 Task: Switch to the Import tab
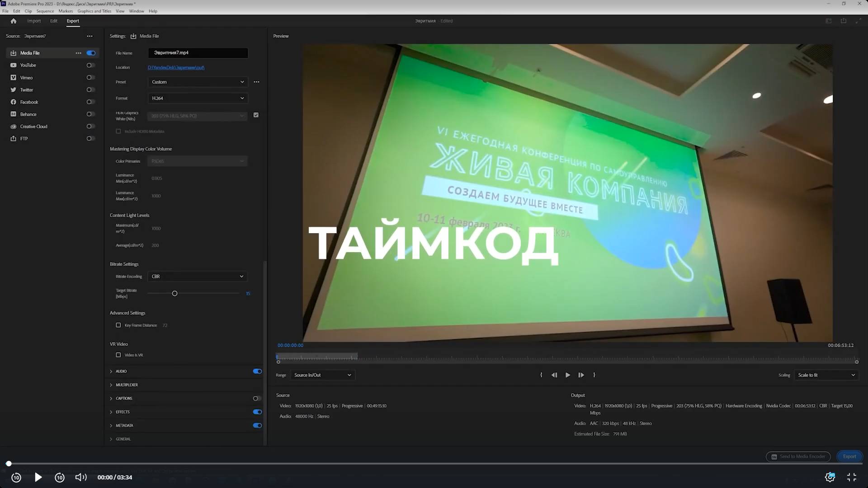pyautogui.click(x=34, y=21)
